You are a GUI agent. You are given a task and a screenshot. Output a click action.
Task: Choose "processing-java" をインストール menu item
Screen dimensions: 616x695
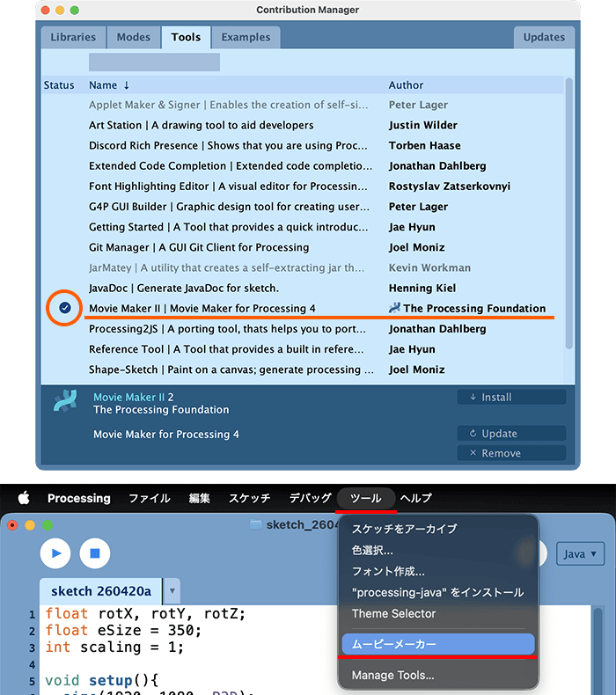pos(437,593)
